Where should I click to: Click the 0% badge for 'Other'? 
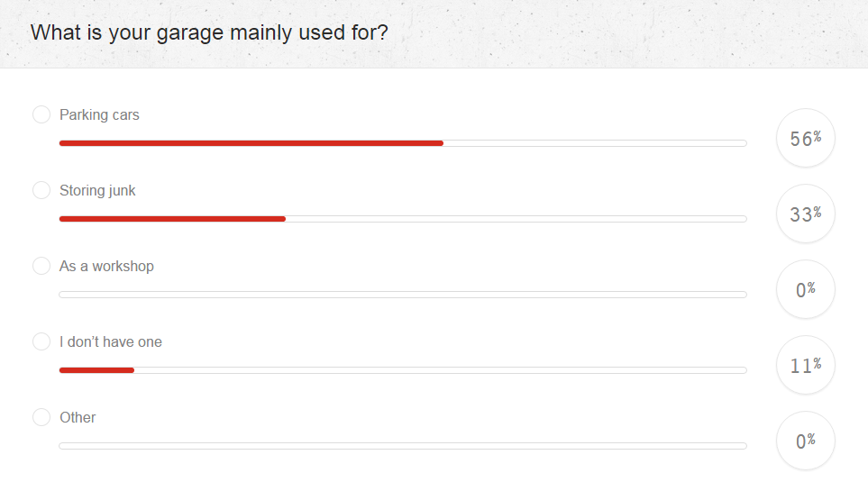click(x=805, y=441)
